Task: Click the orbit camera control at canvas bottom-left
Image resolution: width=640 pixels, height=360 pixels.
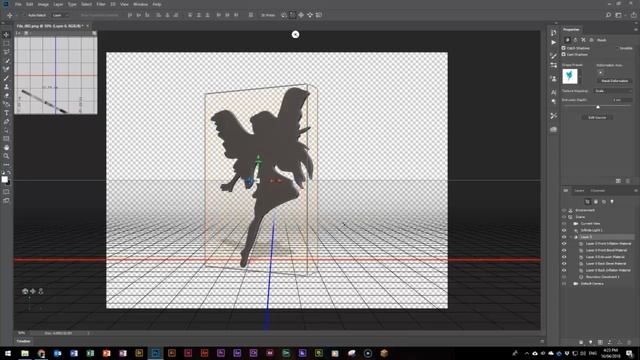Action: click(25, 291)
